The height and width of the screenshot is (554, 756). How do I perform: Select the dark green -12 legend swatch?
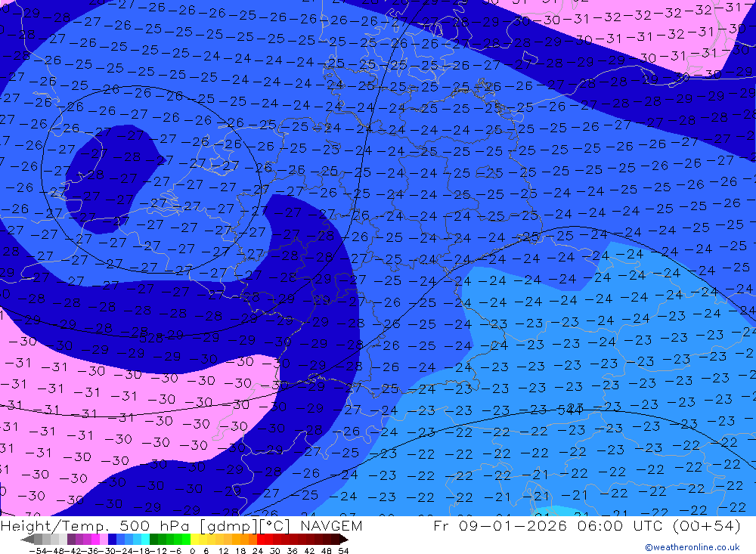[x=153, y=540]
